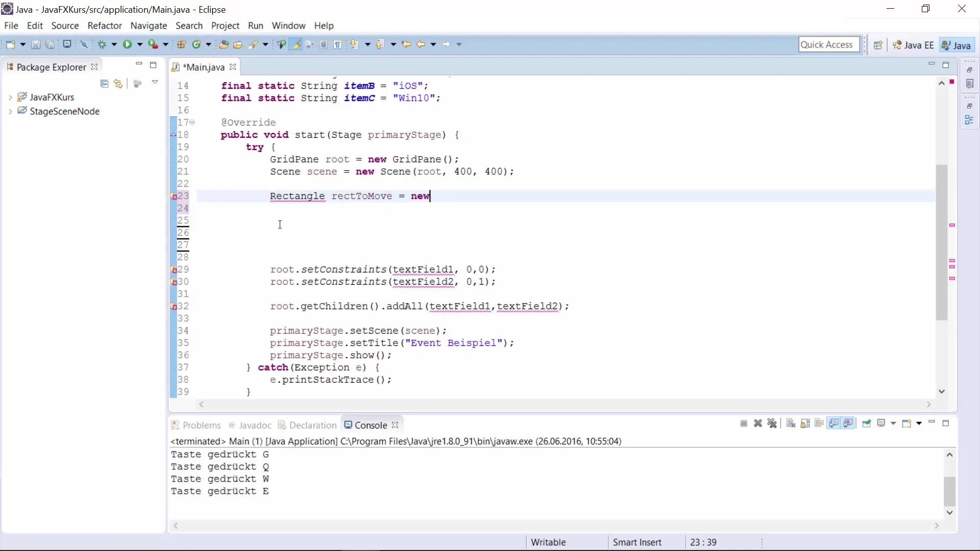Click Display Selected Console icon
Image resolution: width=980 pixels, height=551 pixels.
[881, 423]
